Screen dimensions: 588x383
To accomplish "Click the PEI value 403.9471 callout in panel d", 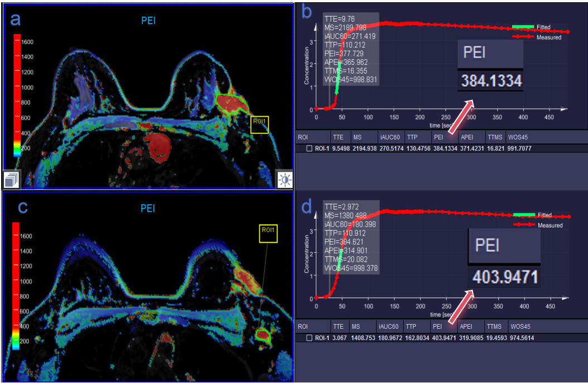I will (505, 277).
